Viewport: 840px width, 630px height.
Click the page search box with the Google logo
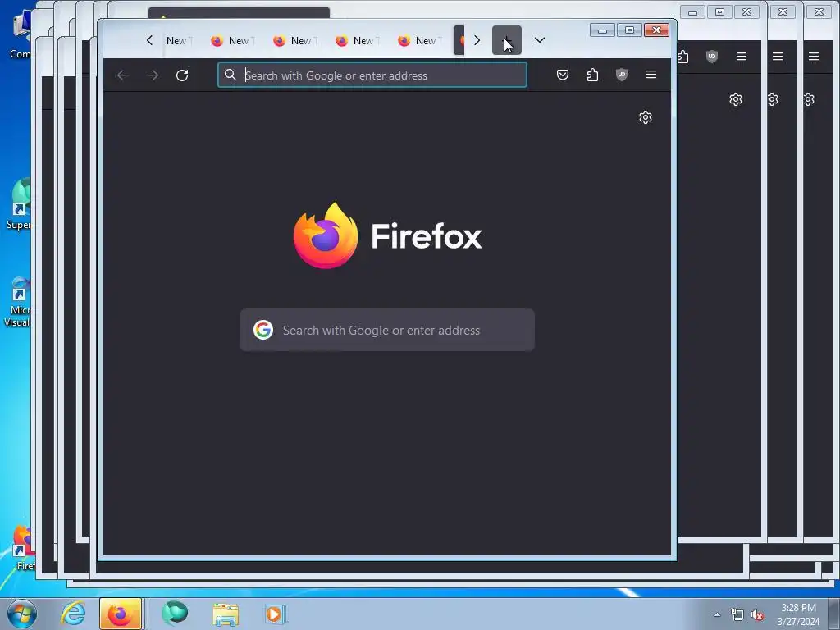[387, 330]
